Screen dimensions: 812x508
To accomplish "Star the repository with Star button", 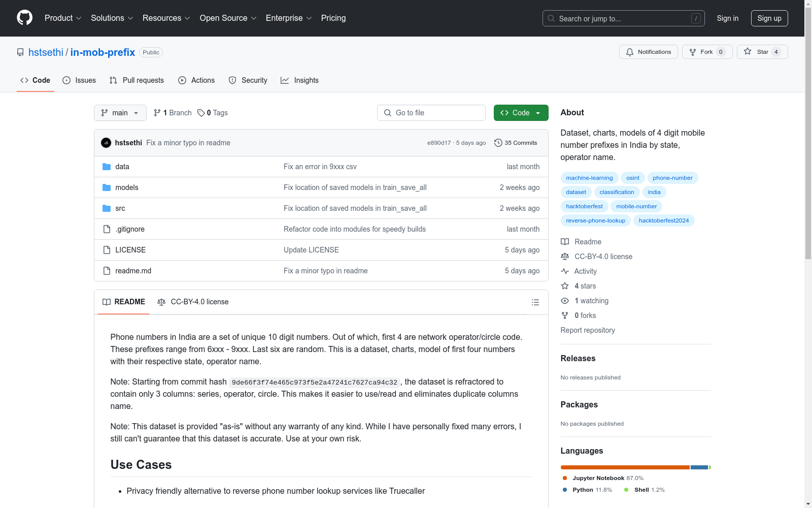I will 762,52.
